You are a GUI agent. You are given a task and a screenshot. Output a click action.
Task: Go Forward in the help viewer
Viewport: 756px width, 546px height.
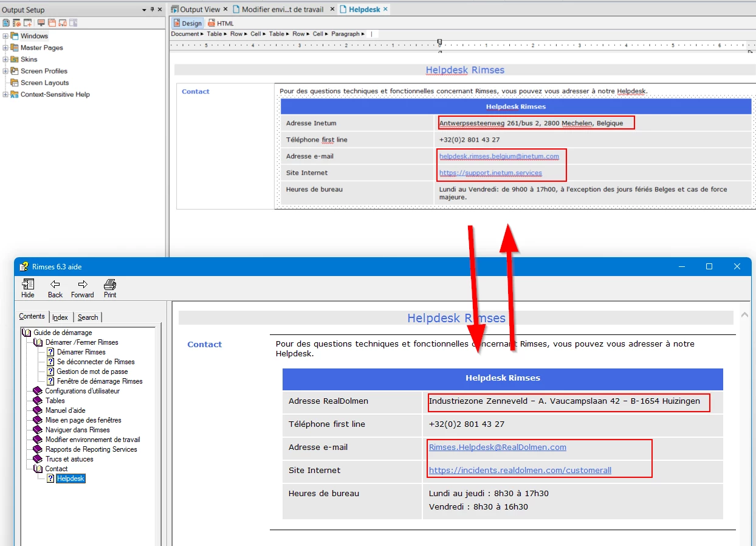point(83,288)
